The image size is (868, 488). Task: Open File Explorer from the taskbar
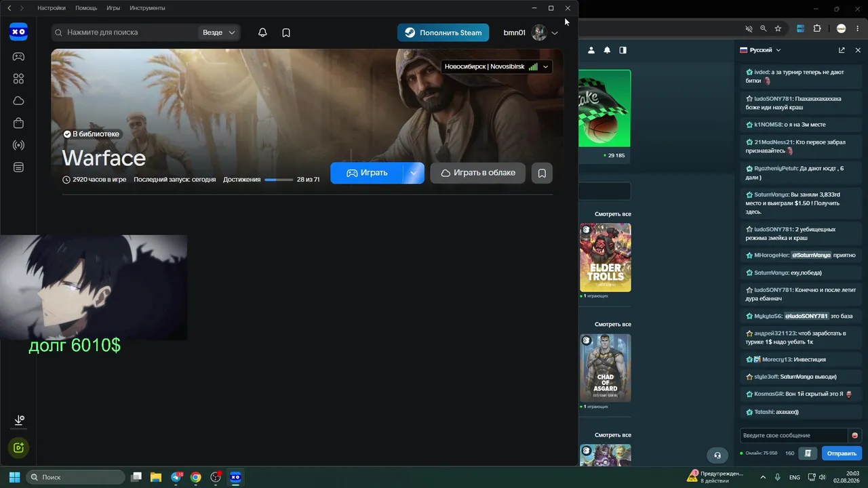(x=155, y=477)
